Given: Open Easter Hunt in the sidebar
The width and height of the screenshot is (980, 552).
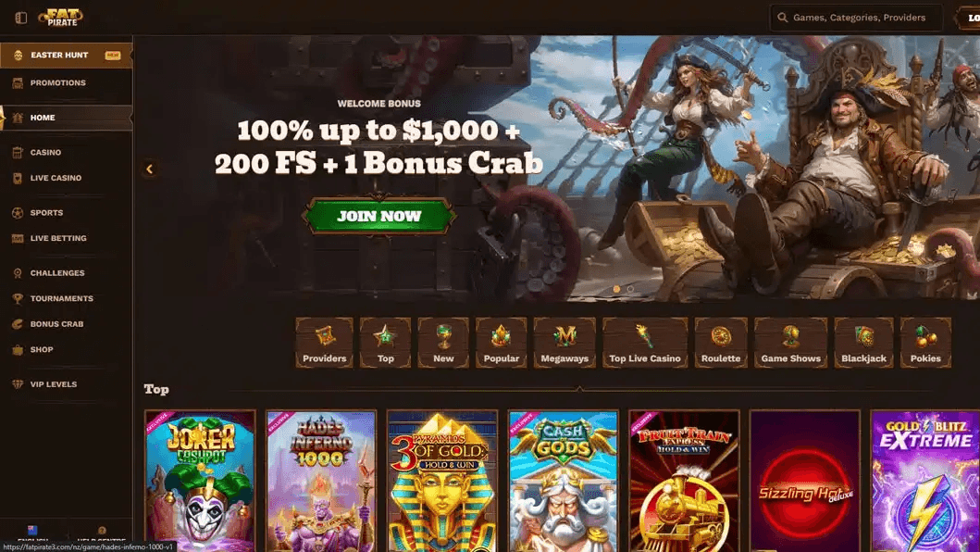Looking at the screenshot, I should pyautogui.click(x=67, y=55).
